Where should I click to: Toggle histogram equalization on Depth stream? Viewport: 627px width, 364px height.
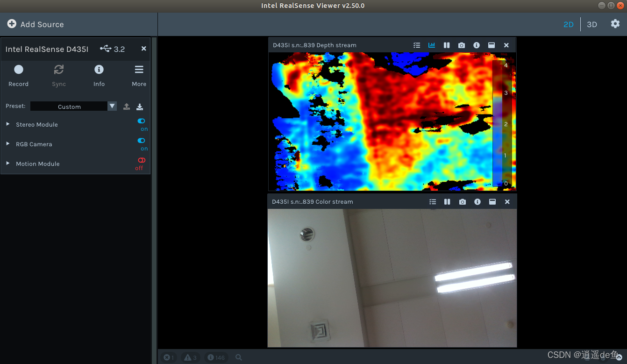pos(431,45)
